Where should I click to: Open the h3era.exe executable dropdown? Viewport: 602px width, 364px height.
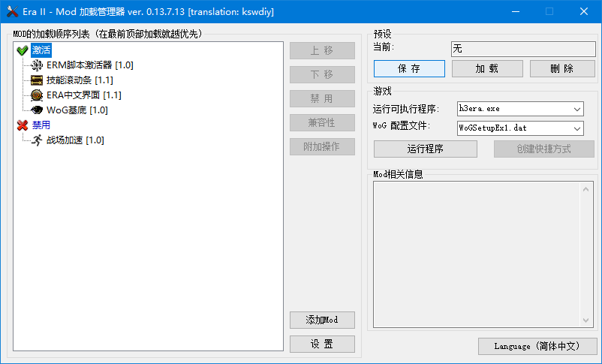coord(520,109)
